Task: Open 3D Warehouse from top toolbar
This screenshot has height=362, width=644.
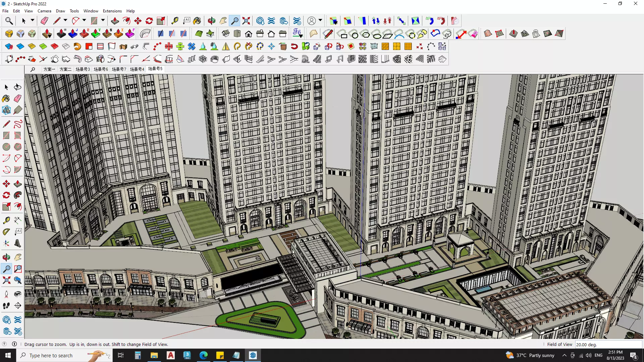Action: [x=260, y=21]
